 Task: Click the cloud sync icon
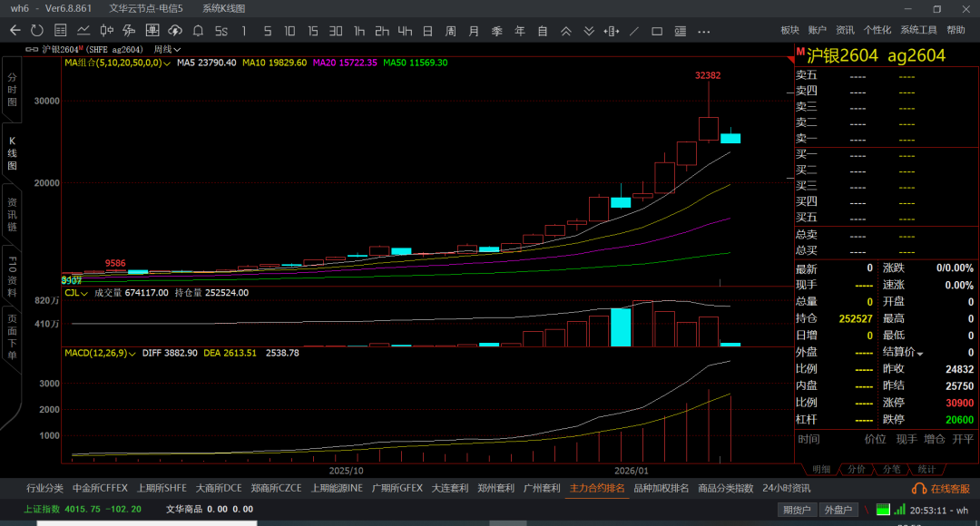(174, 30)
